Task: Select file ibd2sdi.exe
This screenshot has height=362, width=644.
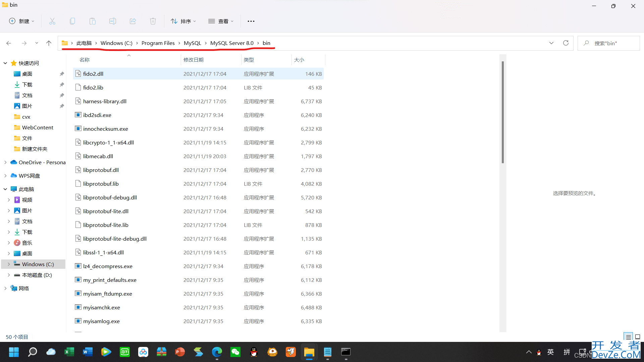Action: point(198,115)
